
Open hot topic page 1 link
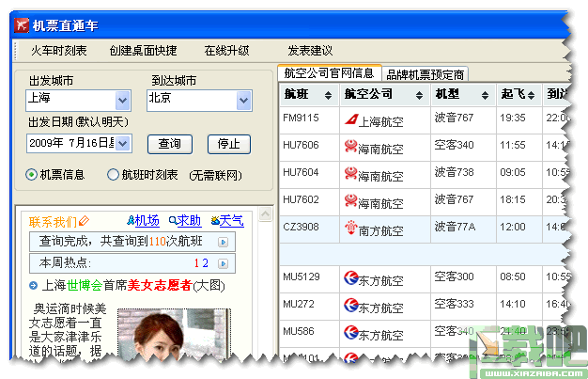[x=196, y=263]
